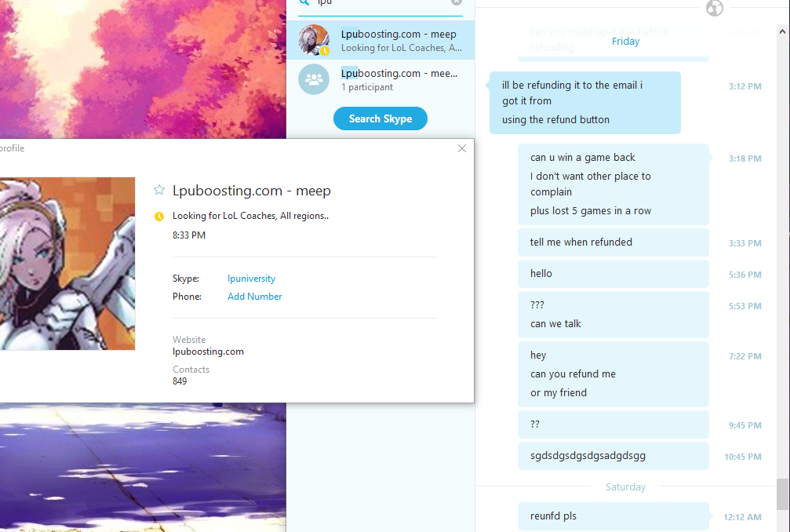Clear the search field with X icon
Viewport: 790px width, 532px height.
pyautogui.click(x=457, y=2)
